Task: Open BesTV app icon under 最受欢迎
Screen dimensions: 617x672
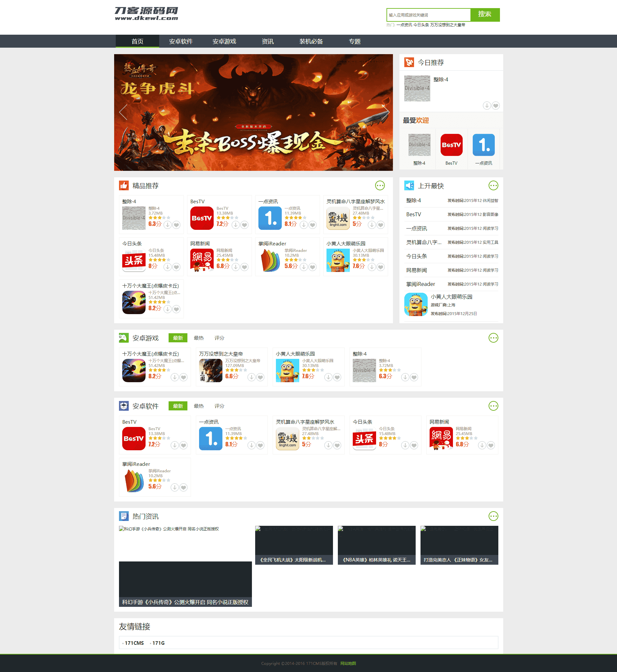Action: (x=451, y=145)
